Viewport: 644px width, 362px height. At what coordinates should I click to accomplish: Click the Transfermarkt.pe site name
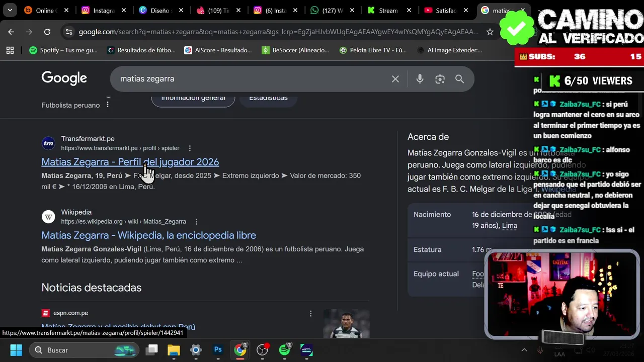tap(88, 139)
